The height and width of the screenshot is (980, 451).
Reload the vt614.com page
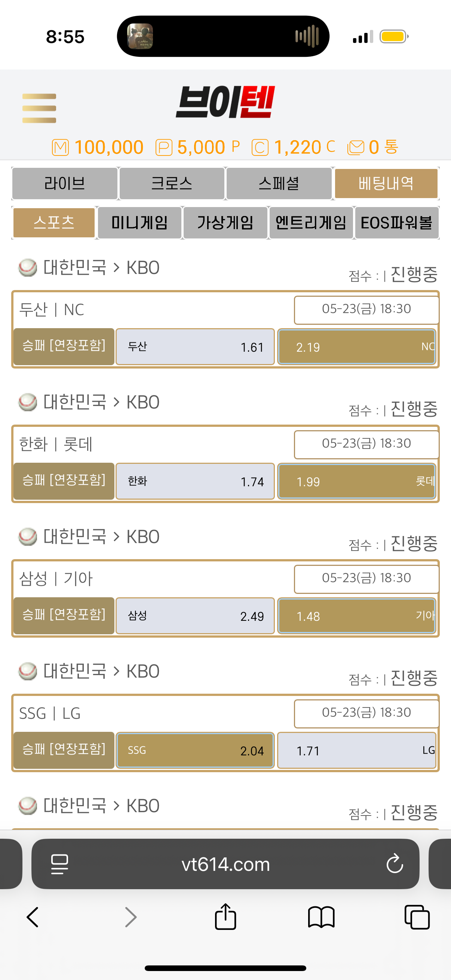(395, 864)
